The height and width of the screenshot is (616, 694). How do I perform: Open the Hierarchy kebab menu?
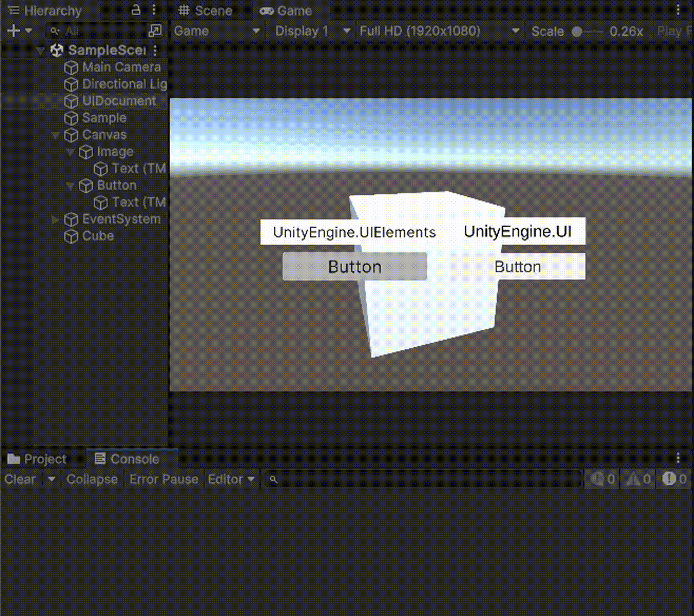[155, 10]
